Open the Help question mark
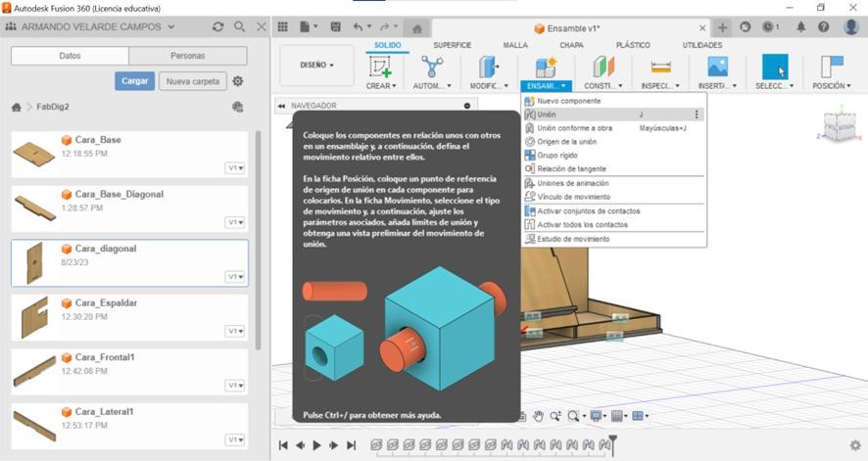Viewport: 868px width, 461px height. (x=823, y=26)
